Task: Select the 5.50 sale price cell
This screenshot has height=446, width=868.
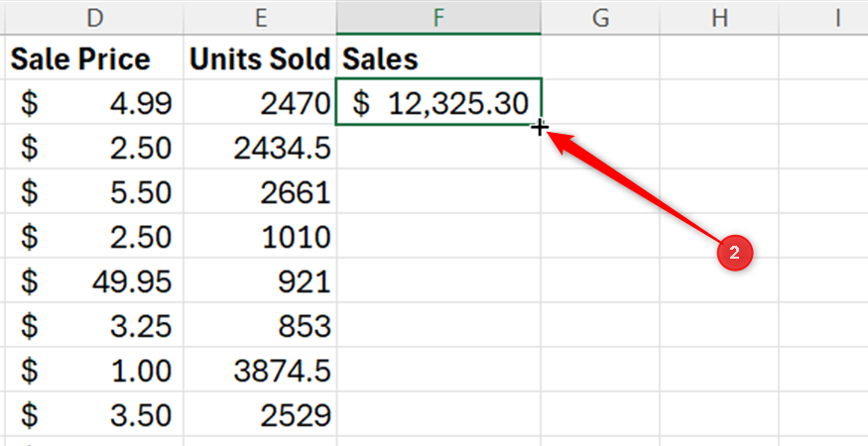Action: tap(94, 191)
